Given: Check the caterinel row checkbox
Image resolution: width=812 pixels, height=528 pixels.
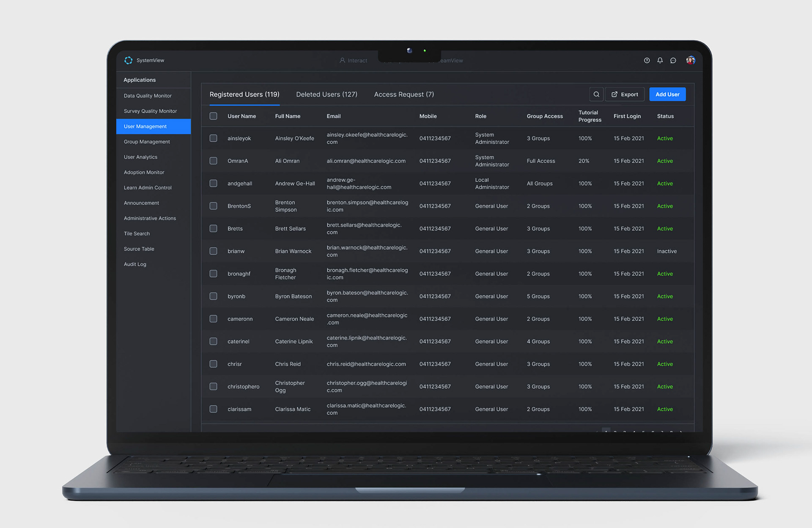Looking at the screenshot, I should pyautogui.click(x=214, y=341).
